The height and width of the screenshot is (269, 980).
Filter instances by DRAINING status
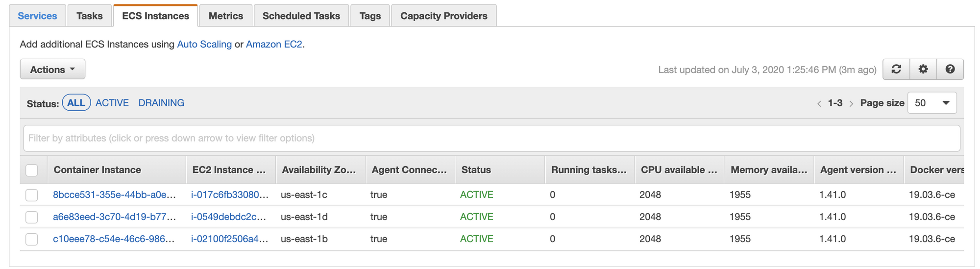tap(161, 103)
